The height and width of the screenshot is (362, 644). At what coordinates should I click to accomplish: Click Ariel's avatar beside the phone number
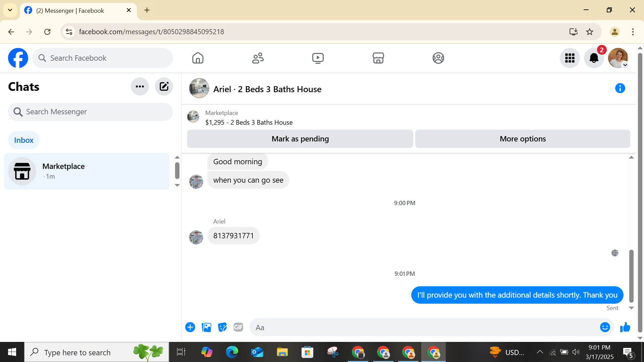[196, 237]
